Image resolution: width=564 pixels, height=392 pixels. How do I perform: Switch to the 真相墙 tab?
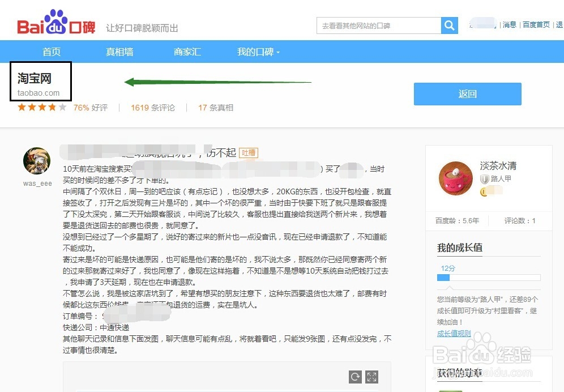(x=119, y=51)
